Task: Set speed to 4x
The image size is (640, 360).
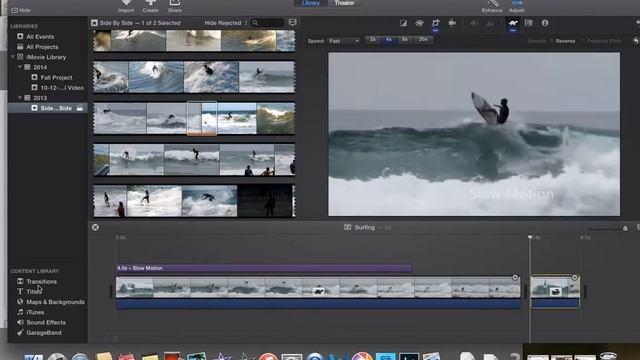Action: (x=389, y=40)
